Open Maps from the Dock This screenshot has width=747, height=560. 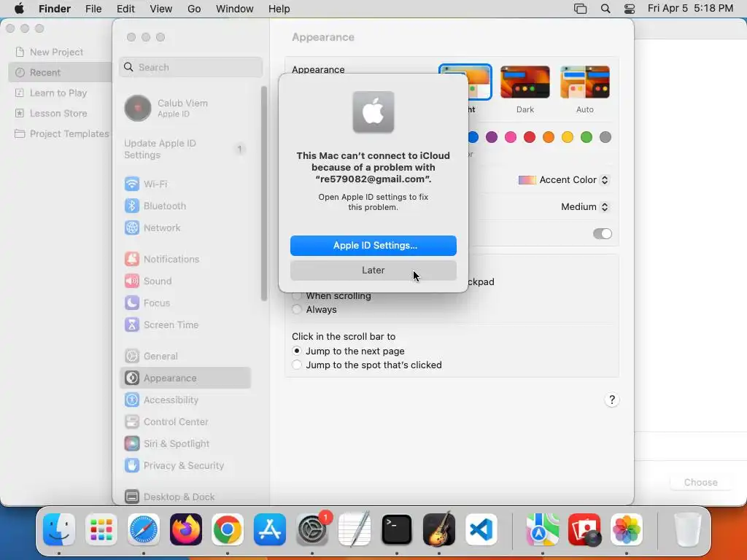coord(542,529)
